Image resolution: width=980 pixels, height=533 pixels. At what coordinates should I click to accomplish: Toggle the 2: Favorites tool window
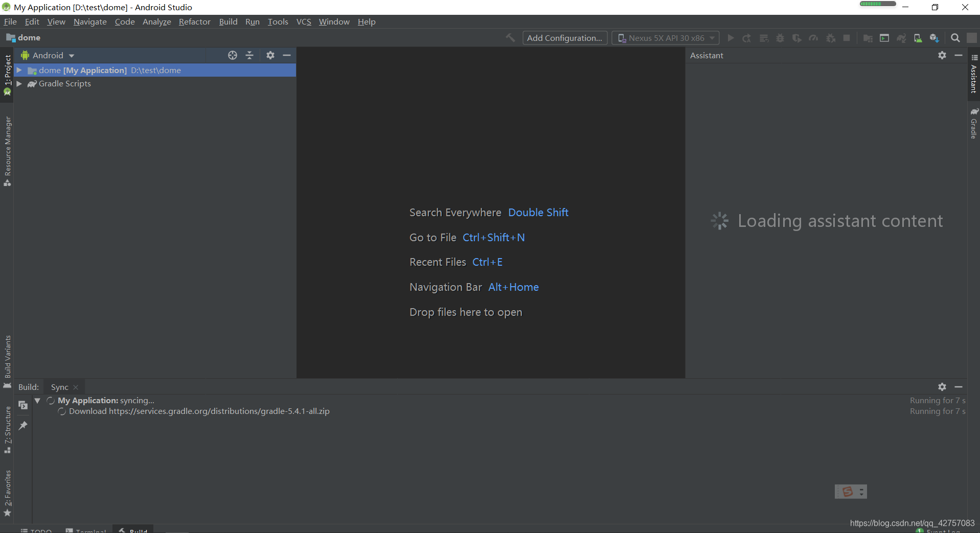point(7,493)
